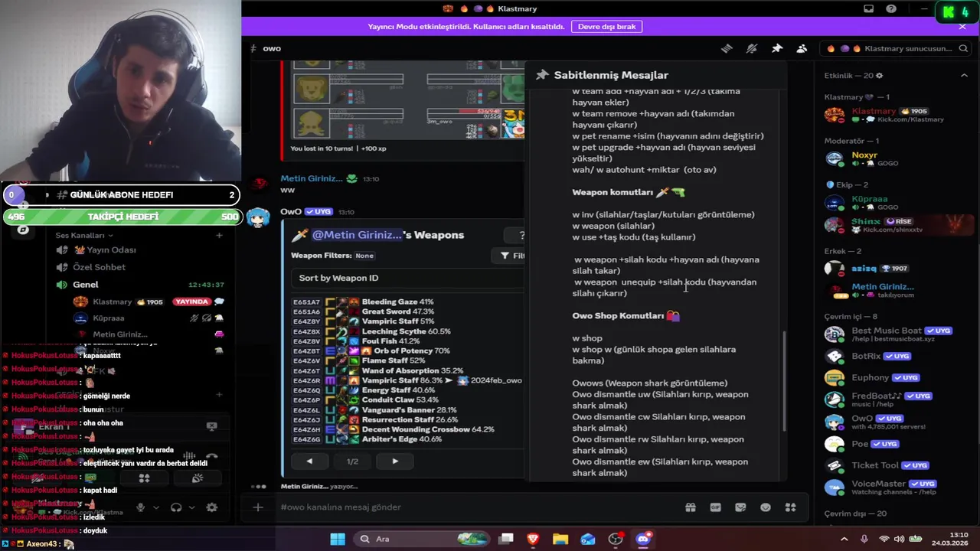The width and height of the screenshot is (980, 551).
Task: Open Best Music Boat bot entry
Action: (x=896, y=334)
